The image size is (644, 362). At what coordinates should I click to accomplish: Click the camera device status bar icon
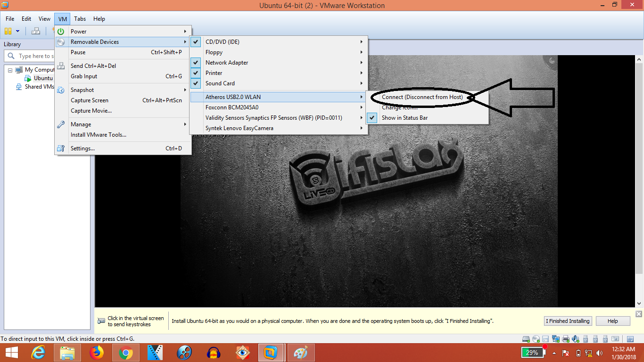(615, 339)
